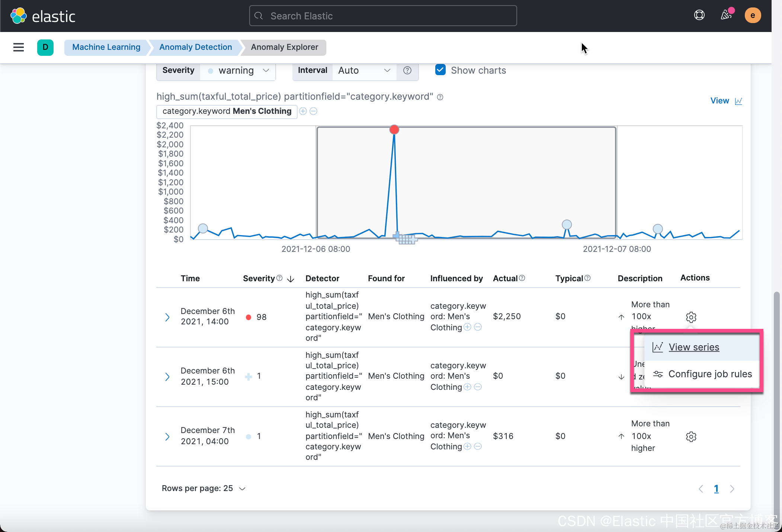The width and height of the screenshot is (782, 532).
Task: Select Configure job rules menu item
Action: [709, 374]
